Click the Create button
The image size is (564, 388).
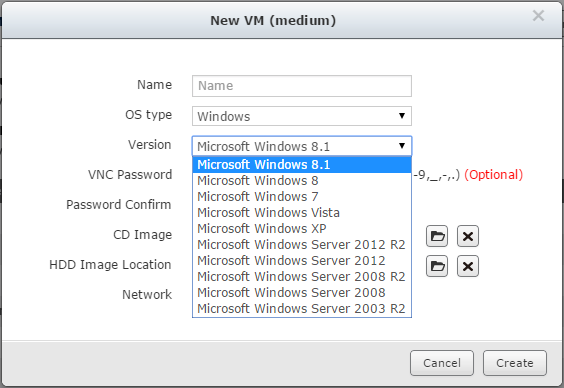tap(515, 363)
